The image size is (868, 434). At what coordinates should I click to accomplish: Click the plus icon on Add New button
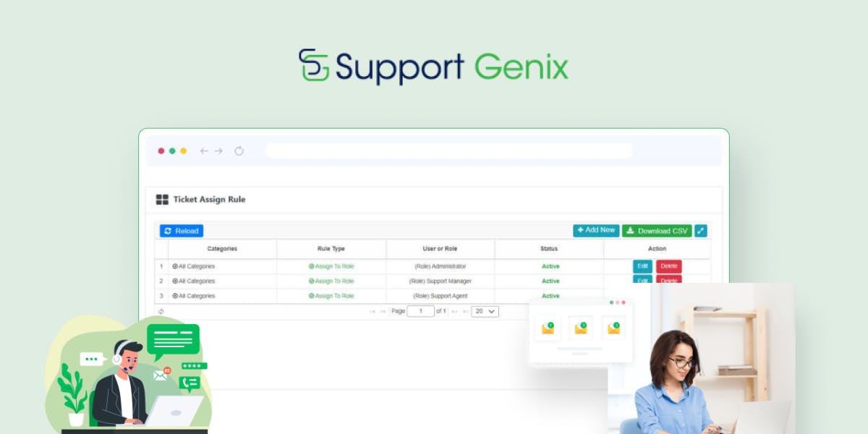coord(582,230)
